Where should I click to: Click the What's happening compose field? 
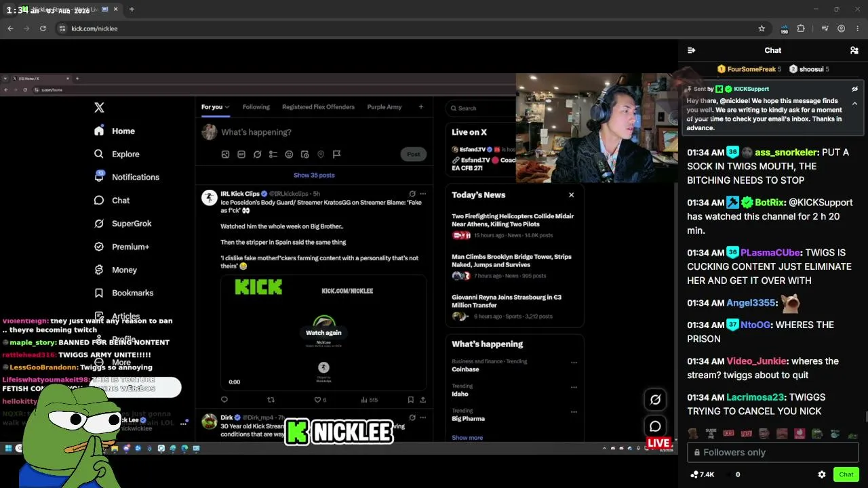[x=256, y=132]
